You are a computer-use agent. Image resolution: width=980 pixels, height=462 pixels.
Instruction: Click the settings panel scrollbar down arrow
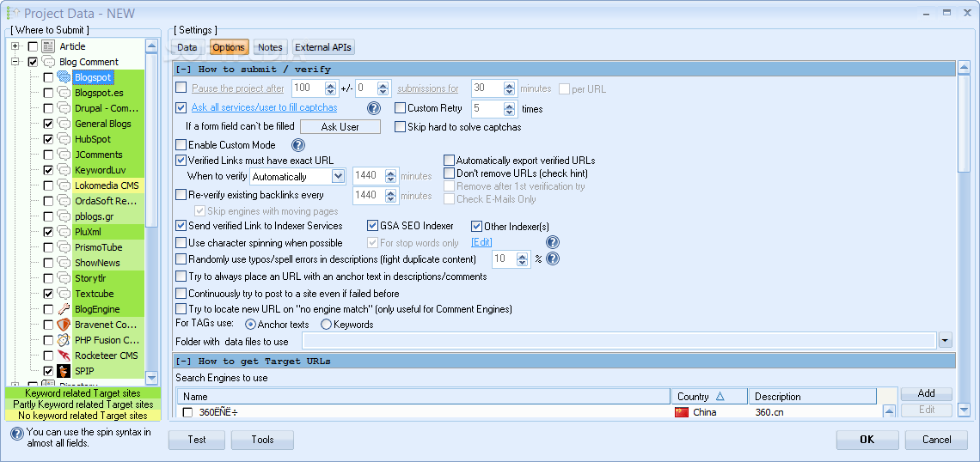click(x=963, y=410)
